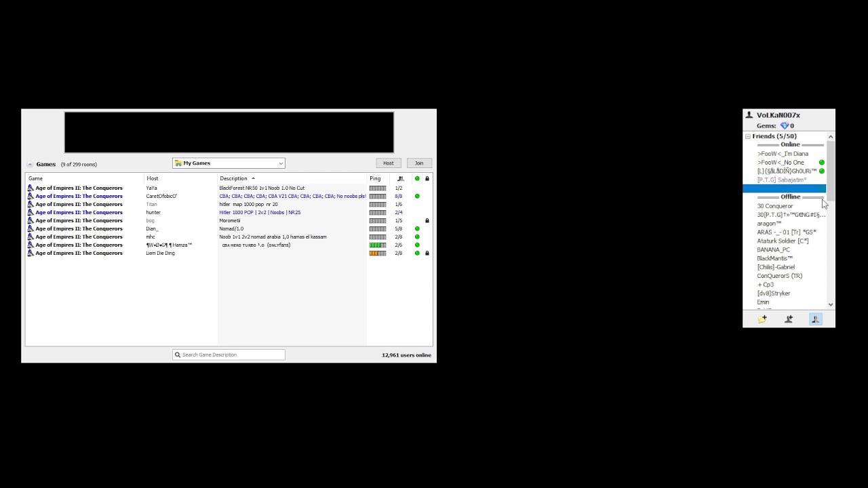868x488 pixels.
Task: Click the Host button
Action: pos(389,163)
